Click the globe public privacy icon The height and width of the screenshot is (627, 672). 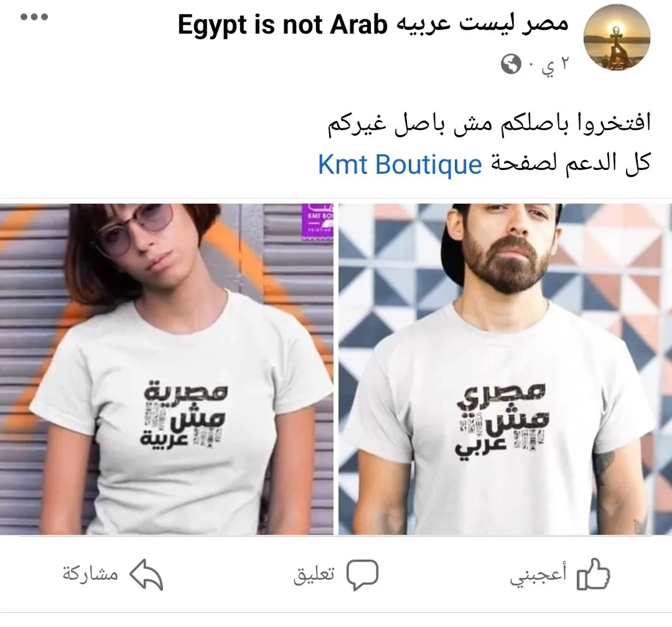click(511, 64)
